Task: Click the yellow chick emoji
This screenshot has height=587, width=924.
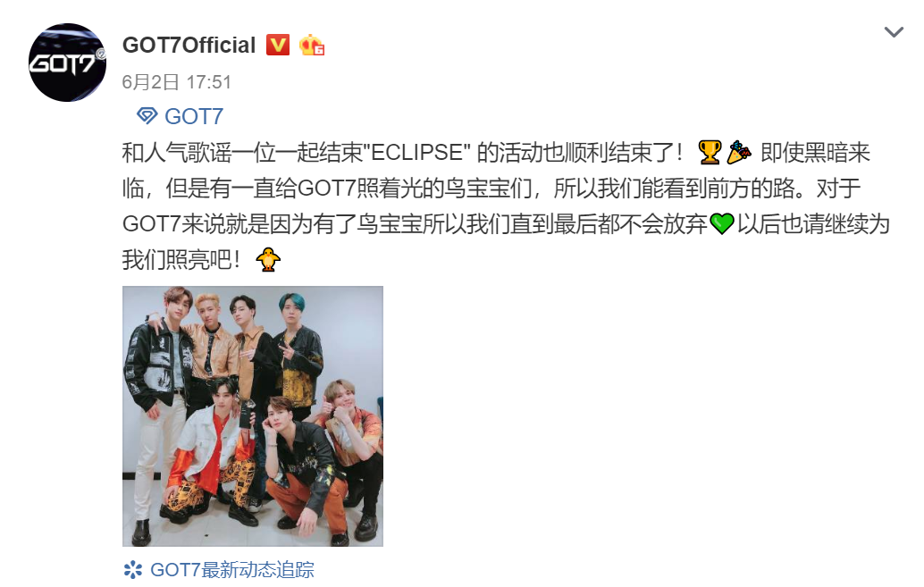Action: 268,259
